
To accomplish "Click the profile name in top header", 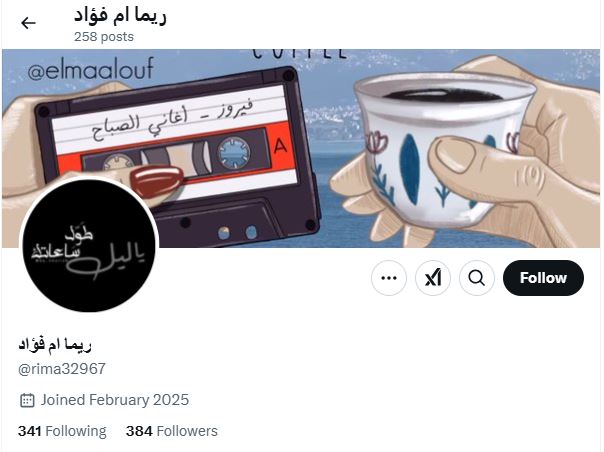I will click(x=120, y=16).
